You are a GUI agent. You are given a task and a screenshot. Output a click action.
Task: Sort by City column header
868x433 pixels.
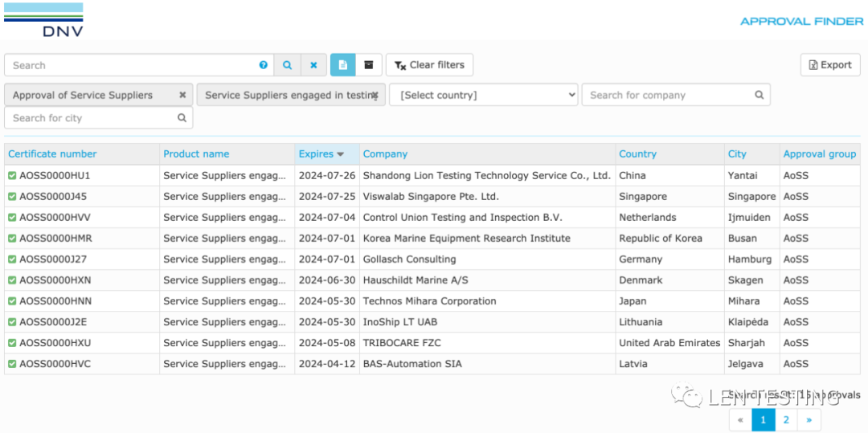737,153
